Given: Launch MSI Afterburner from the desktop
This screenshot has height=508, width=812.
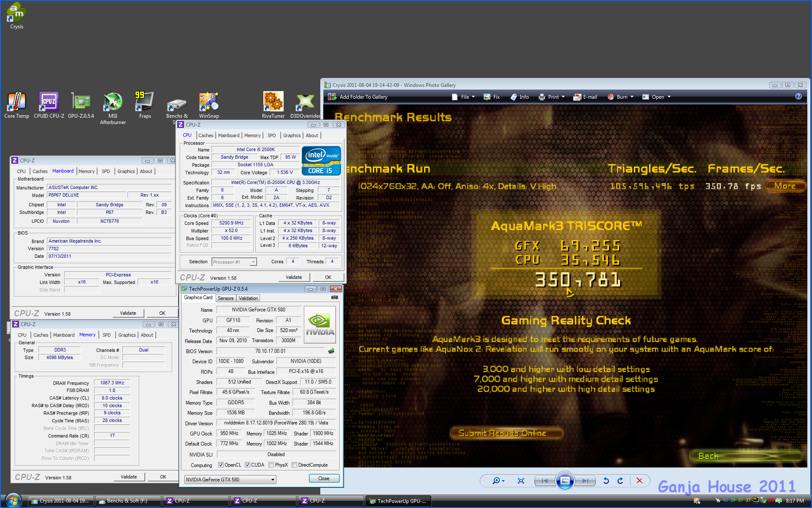Looking at the screenshot, I should click(x=113, y=108).
